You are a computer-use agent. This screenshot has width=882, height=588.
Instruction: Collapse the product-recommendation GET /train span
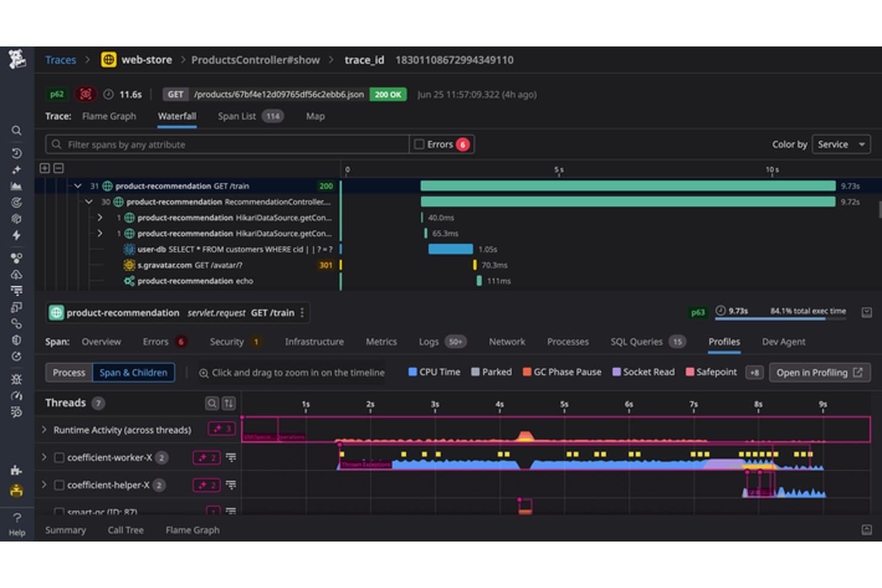77,186
